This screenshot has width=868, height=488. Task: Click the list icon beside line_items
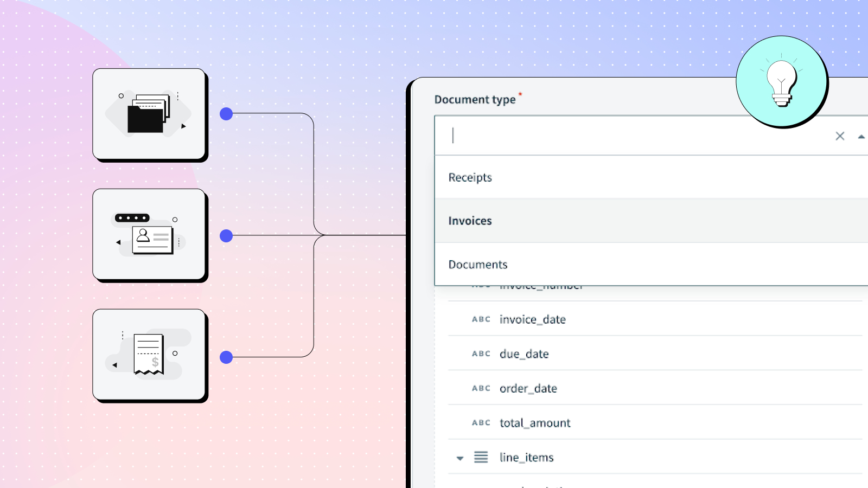(x=481, y=457)
